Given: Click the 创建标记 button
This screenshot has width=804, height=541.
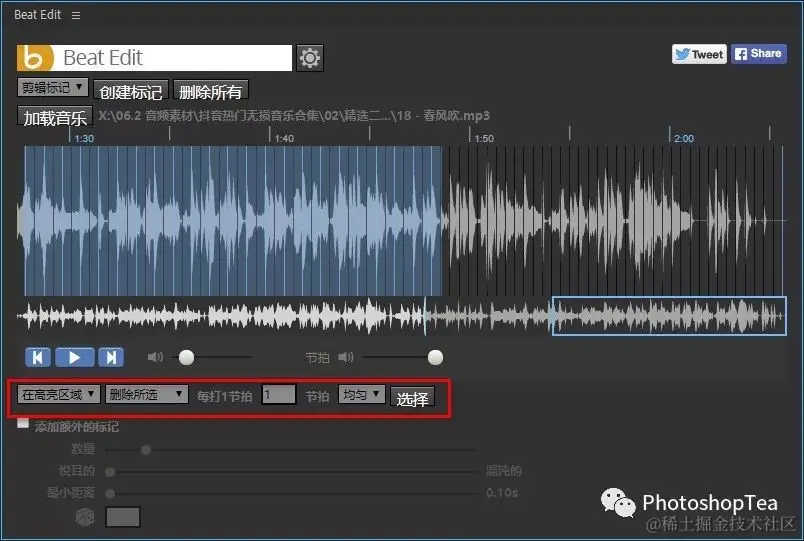Looking at the screenshot, I should coord(131,91).
